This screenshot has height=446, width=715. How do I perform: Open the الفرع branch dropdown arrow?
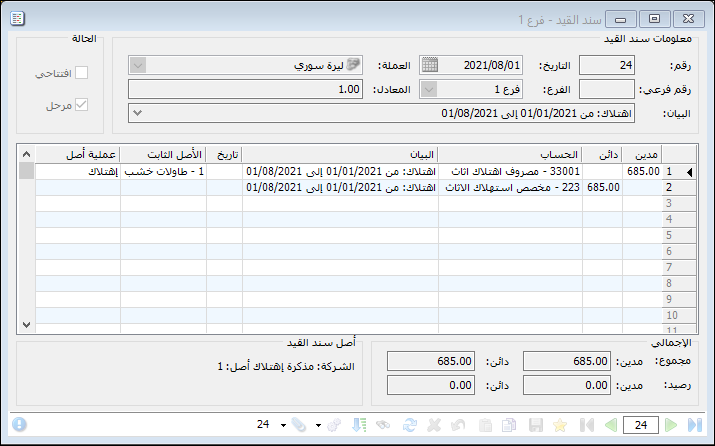pyautogui.click(x=429, y=89)
